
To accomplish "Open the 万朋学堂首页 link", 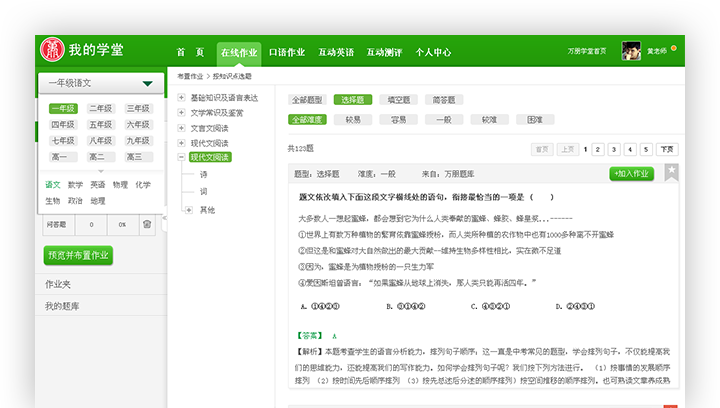I will [x=586, y=51].
